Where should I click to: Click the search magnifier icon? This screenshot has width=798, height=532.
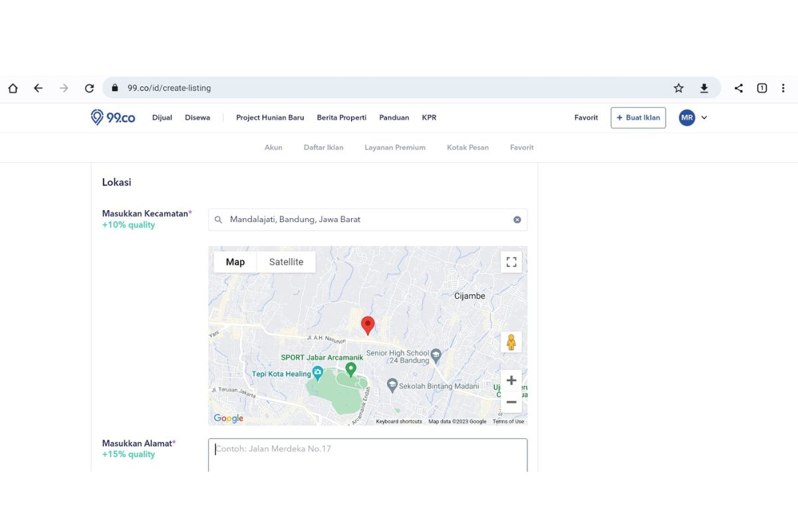click(x=218, y=219)
